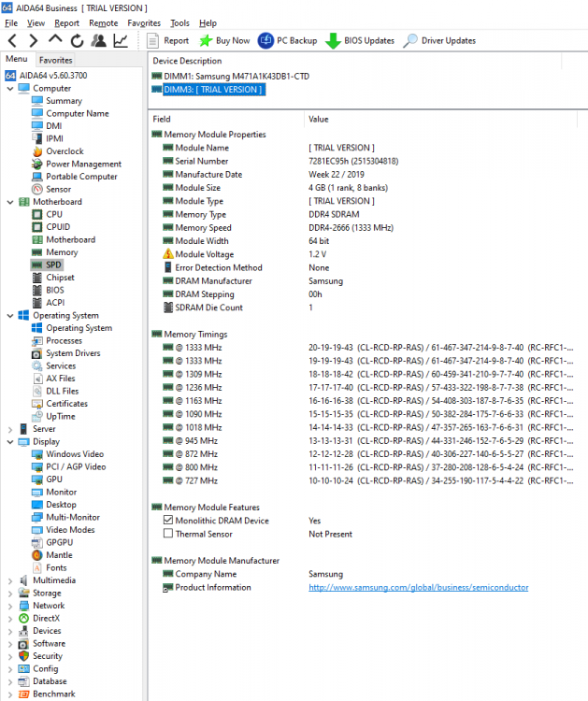Refresh the page with the circular arrow
Image resolution: width=588 pixels, height=701 pixels.
click(77, 41)
